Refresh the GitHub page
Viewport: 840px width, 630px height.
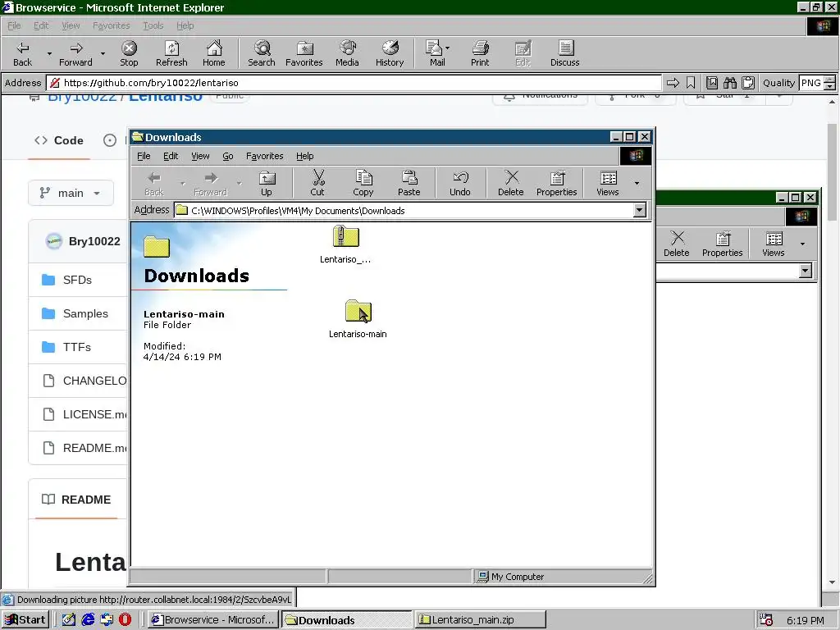[x=171, y=53]
